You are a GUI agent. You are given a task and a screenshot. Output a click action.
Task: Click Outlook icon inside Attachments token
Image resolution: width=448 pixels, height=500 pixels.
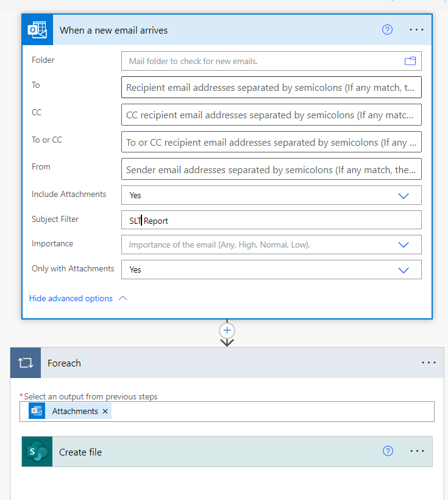tap(37, 411)
